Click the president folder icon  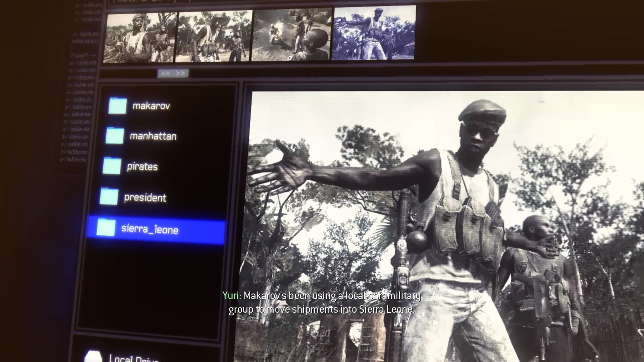pos(109,196)
